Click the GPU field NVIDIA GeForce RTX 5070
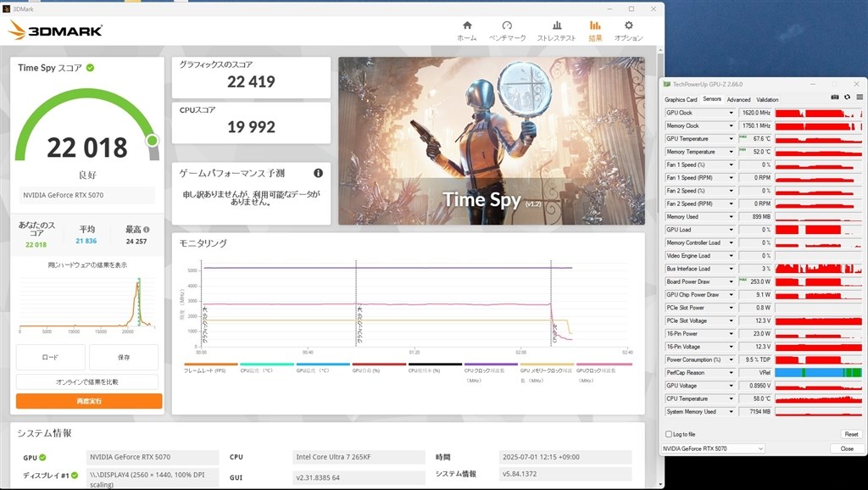This screenshot has width=868, height=490. point(153,457)
